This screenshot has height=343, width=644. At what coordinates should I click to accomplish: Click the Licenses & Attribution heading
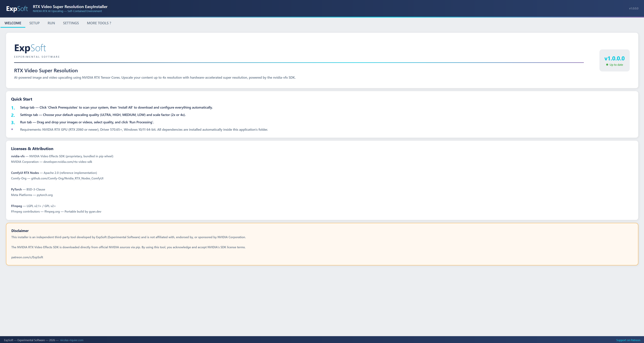click(x=32, y=149)
